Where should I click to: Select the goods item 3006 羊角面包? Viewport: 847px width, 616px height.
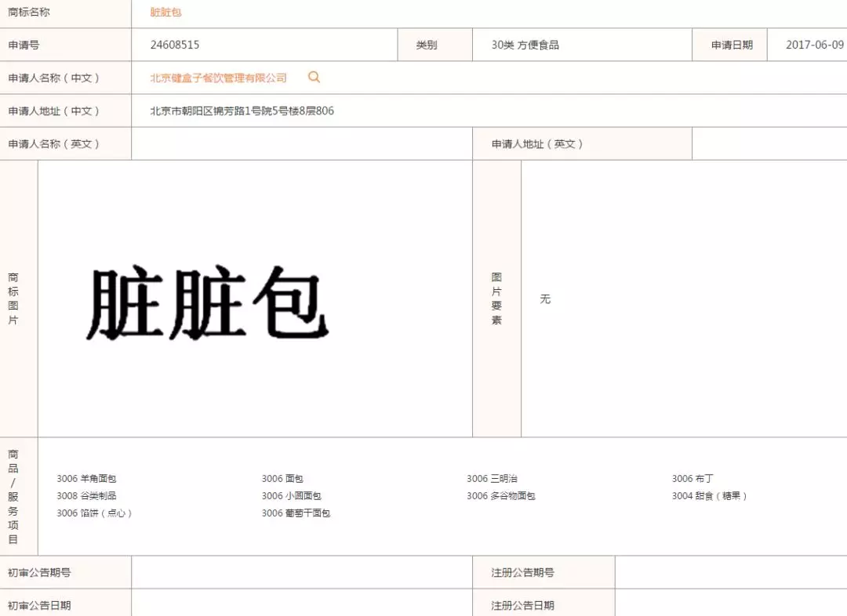point(86,478)
